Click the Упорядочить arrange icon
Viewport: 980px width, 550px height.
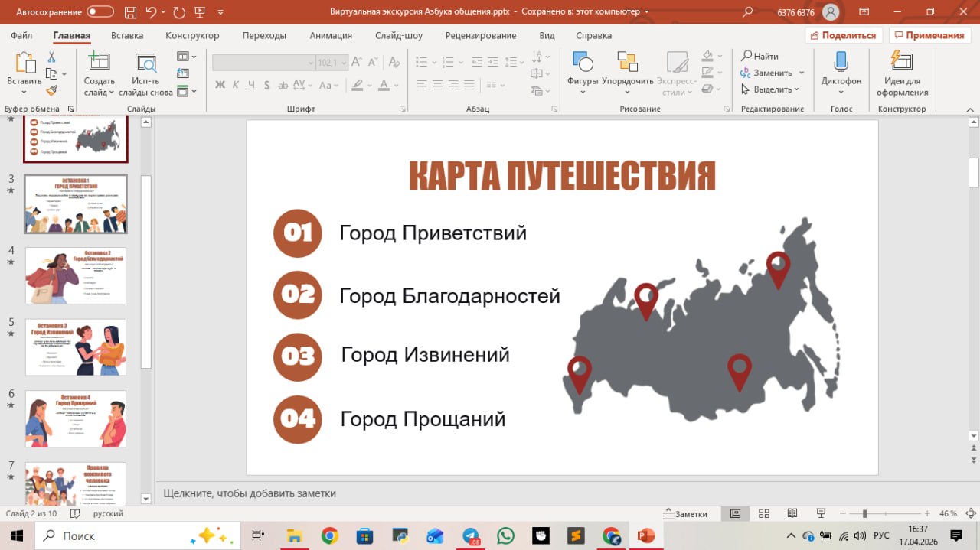628,62
